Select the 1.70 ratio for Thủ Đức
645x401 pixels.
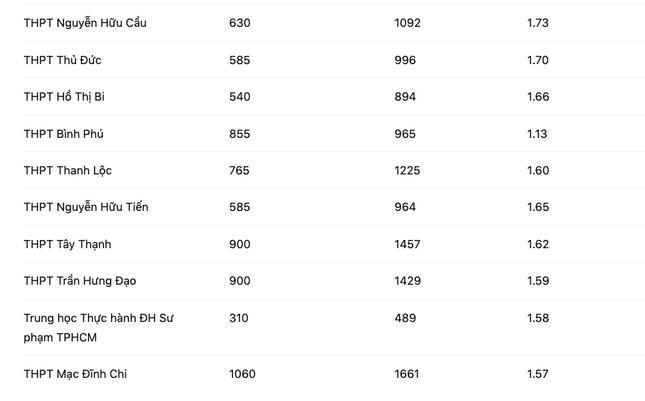(538, 60)
